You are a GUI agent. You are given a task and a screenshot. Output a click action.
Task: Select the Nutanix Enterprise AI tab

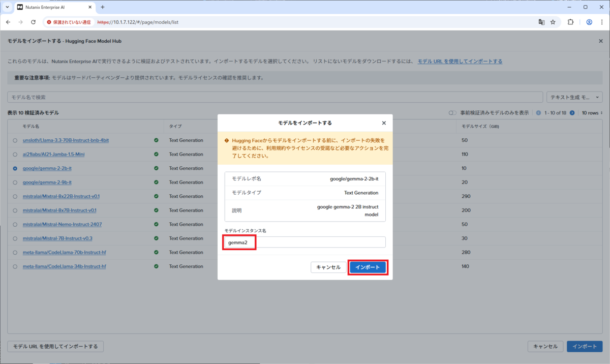pyautogui.click(x=53, y=7)
